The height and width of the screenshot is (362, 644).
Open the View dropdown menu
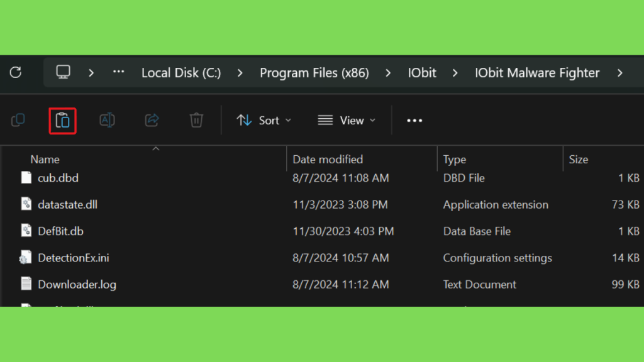click(x=347, y=120)
